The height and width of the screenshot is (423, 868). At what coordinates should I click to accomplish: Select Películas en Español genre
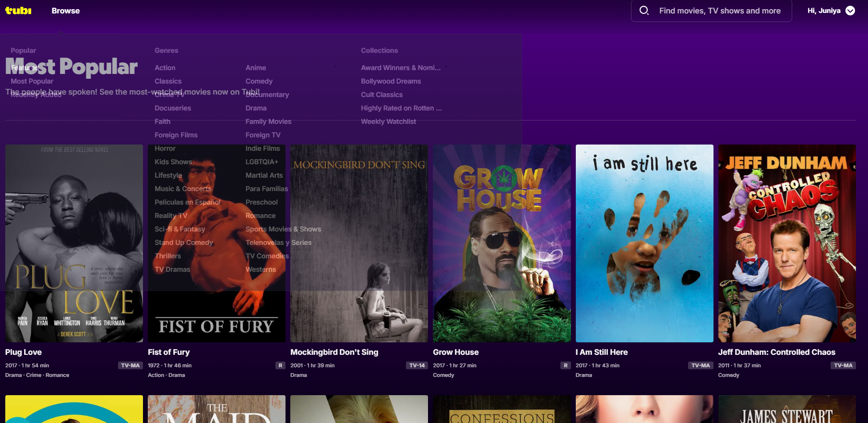tap(188, 202)
